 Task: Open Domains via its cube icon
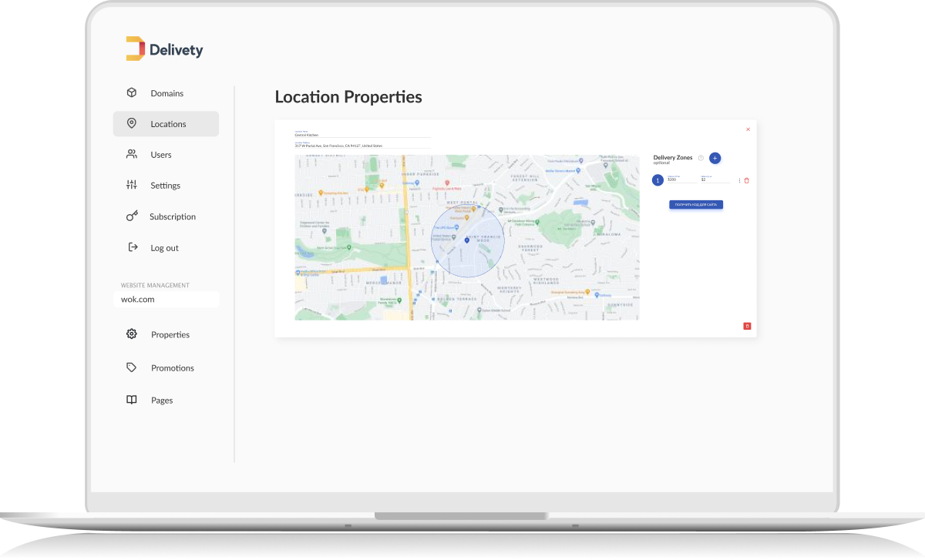tap(132, 92)
